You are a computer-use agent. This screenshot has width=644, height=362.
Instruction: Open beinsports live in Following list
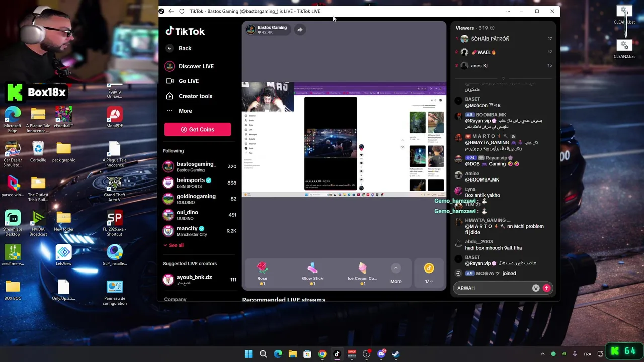pos(200,183)
